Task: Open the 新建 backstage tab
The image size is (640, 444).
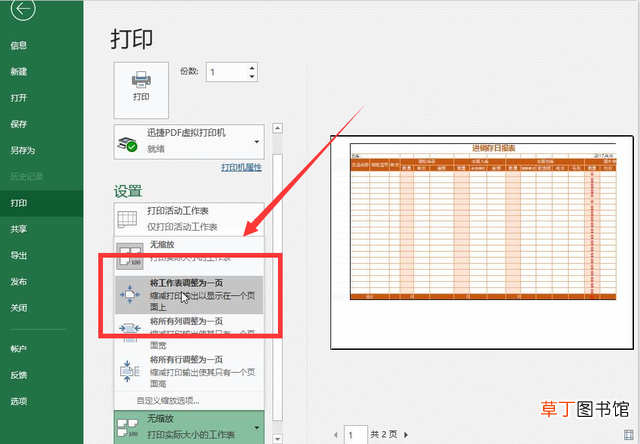Action: point(19,72)
